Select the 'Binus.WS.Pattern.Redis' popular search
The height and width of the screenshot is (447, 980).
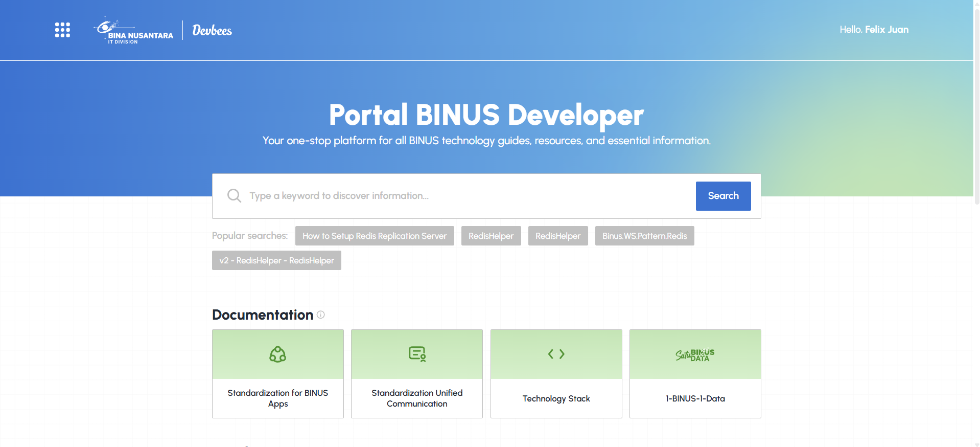point(645,236)
